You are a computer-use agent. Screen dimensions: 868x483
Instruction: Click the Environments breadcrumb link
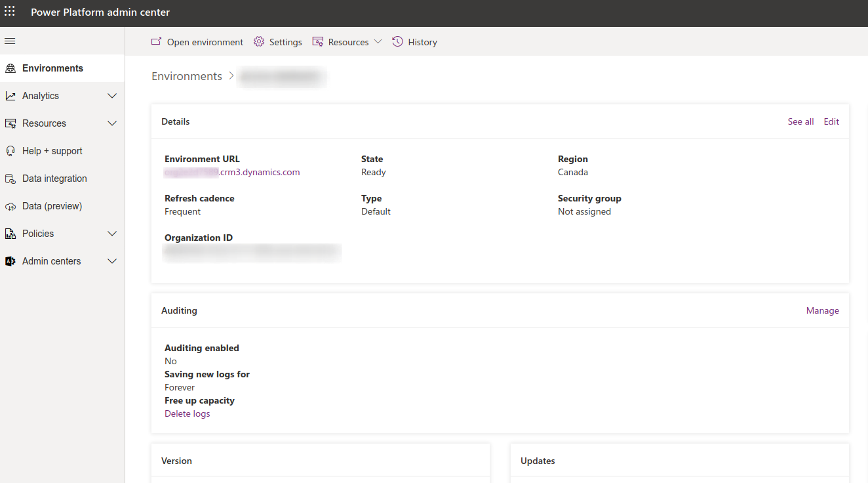point(187,76)
